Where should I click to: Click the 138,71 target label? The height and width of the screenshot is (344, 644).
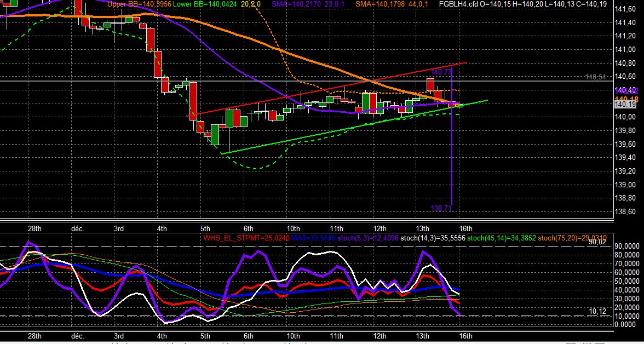(x=441, y=208)
